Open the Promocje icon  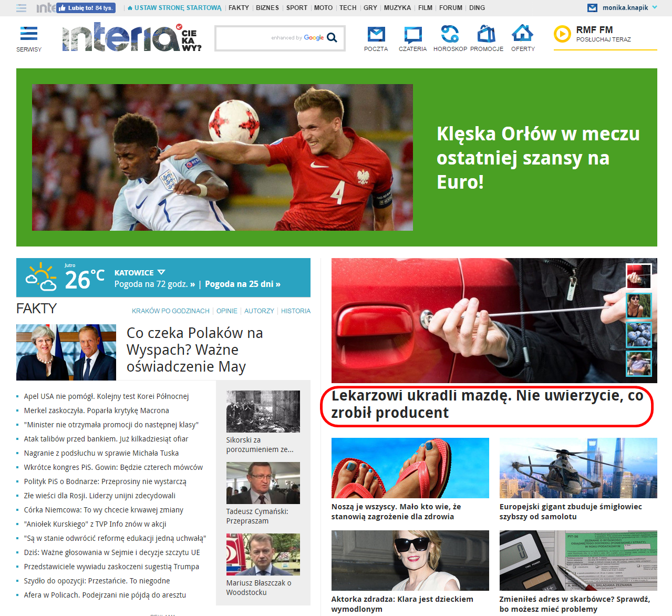[487, 35]
